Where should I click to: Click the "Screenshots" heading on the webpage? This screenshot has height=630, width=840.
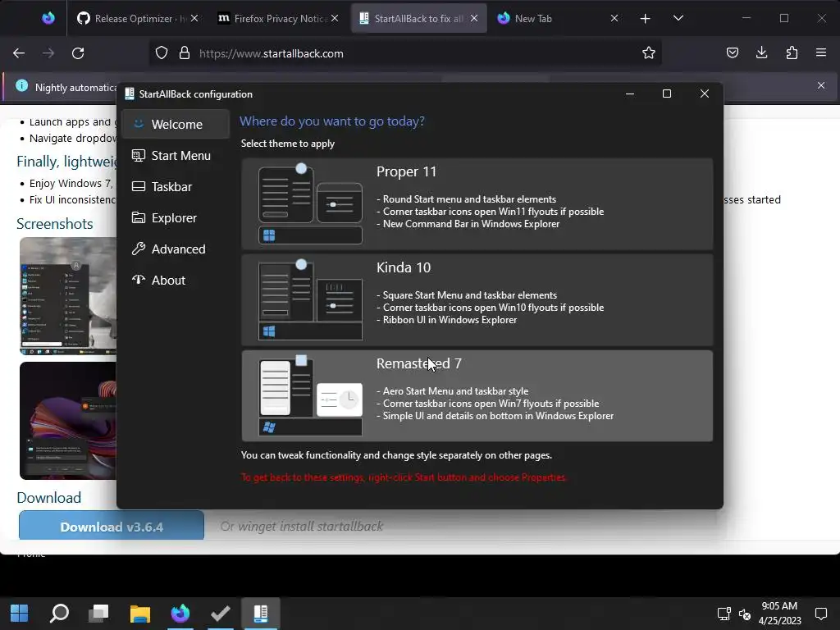click(55, 223)
